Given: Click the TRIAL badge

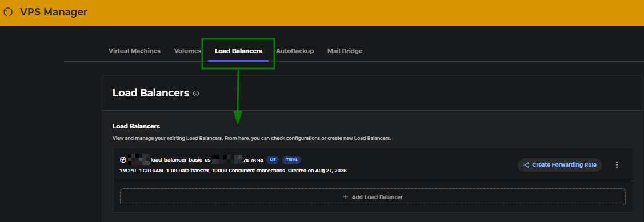Looking at the screenshot, I should point(291,160).
